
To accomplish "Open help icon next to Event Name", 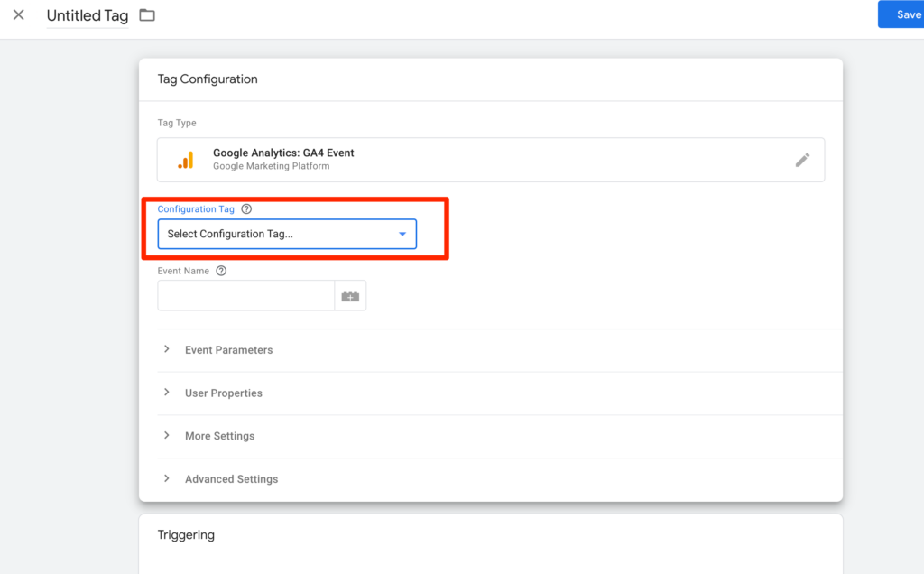I will point(221,271).
